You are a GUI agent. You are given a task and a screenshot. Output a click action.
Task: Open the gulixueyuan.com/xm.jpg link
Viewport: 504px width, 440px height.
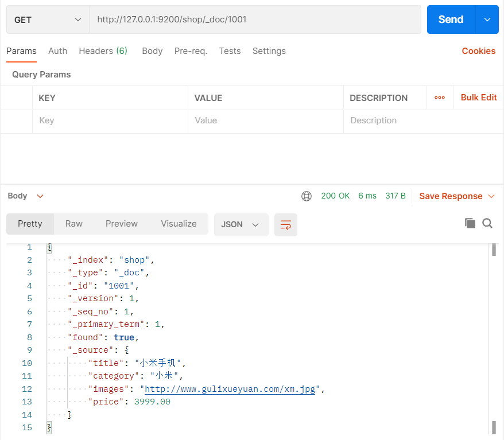(230, 390)
